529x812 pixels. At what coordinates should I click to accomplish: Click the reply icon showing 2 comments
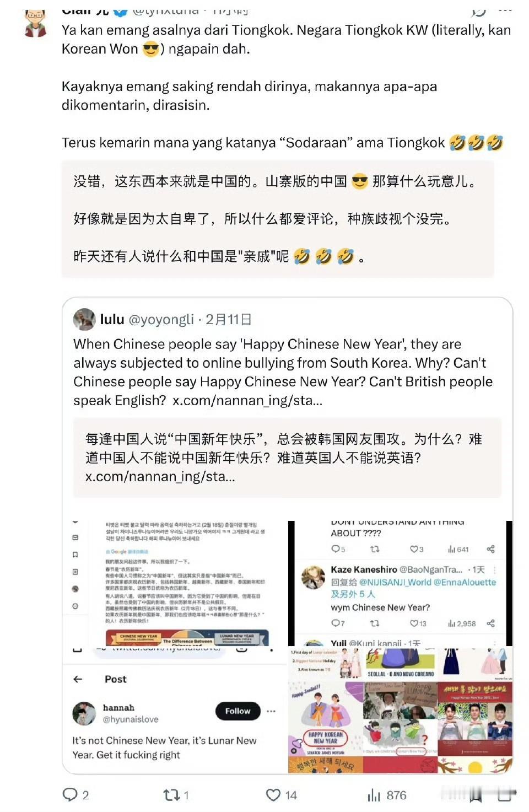click(x=70, y=794)
